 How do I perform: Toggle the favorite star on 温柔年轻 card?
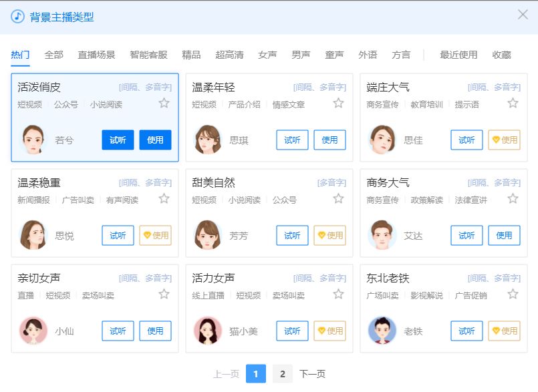[338, 104]
